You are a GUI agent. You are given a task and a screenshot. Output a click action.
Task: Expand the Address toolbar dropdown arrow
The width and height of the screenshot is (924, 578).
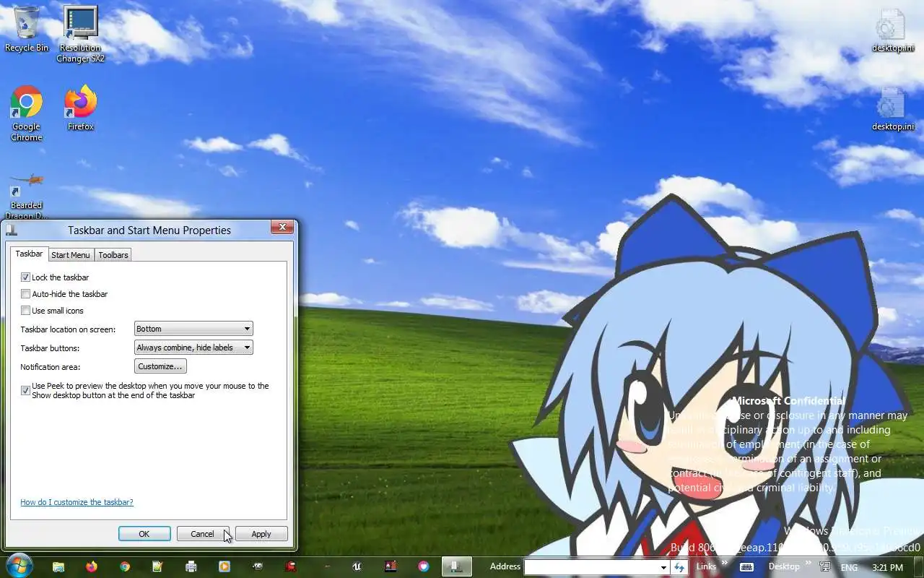(x=663, y=568)
